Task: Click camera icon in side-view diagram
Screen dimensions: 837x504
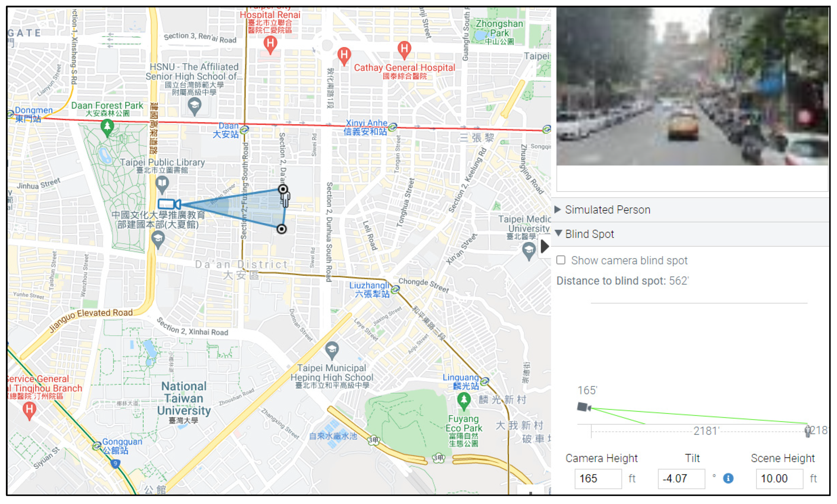Action: [x=584, y=407]
